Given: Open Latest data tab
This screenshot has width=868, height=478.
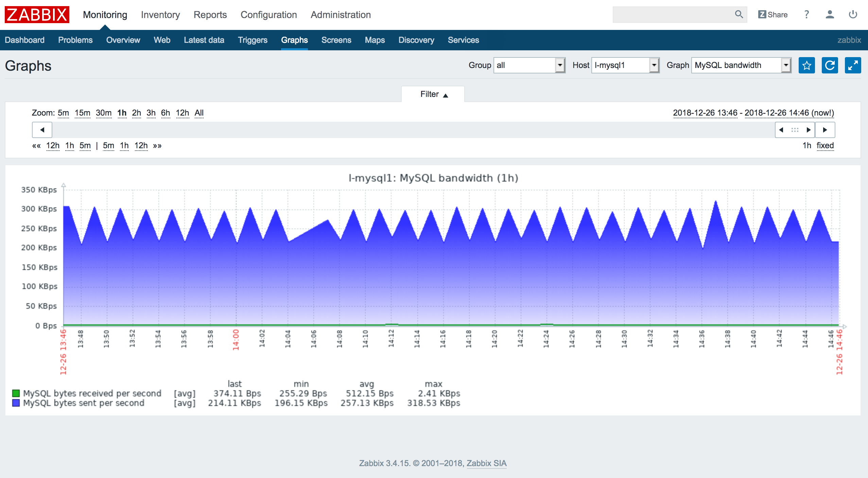Looking at the screenshot, I should [x=204, y=40].
